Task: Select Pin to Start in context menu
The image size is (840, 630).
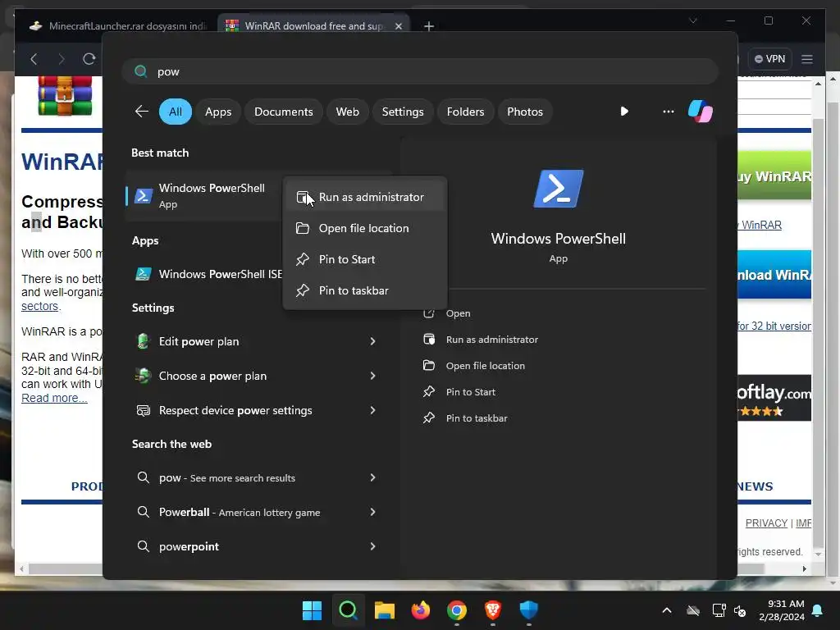Action: coord(365,259)
